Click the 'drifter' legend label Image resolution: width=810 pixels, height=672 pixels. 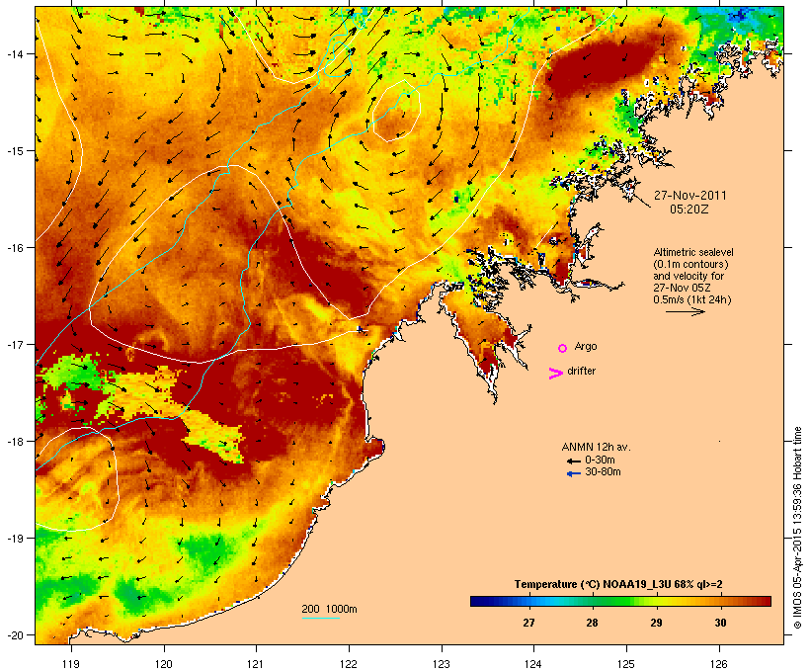[x=581, y=371]
